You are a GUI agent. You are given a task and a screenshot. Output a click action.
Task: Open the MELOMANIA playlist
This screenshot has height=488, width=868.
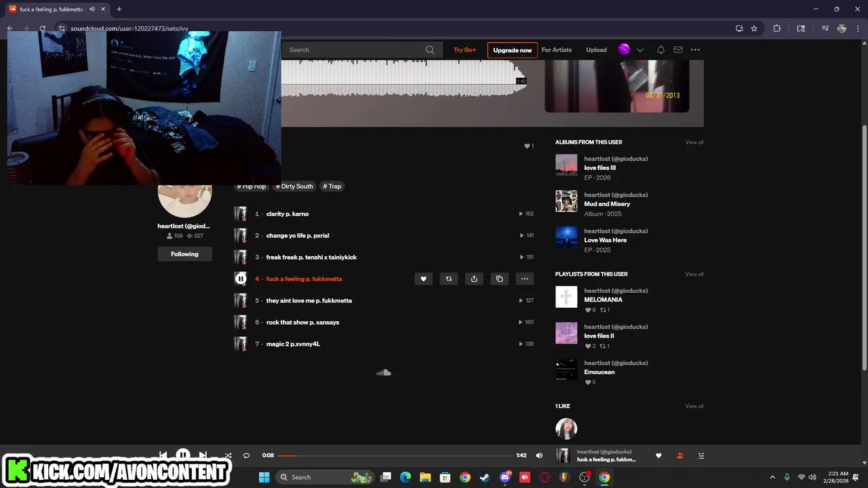[x=604, y=300]
